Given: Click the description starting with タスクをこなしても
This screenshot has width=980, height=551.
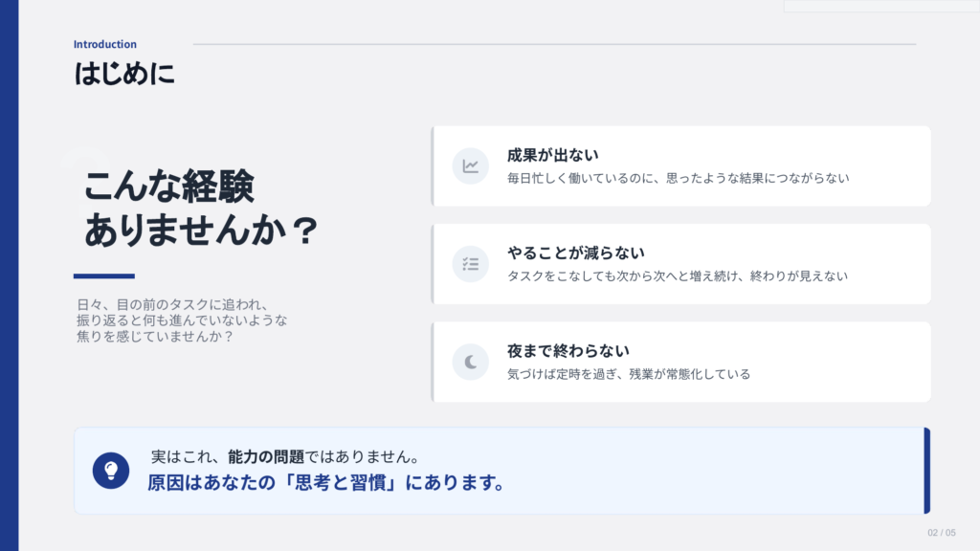Looking at the screenshot, I should [677, 276].
